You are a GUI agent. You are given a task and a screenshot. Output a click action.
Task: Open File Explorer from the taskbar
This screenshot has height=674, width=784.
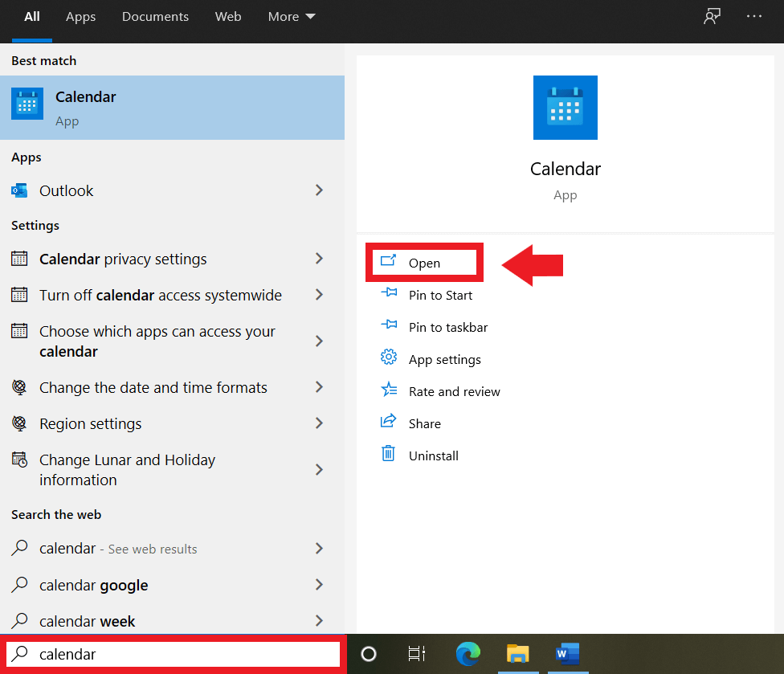(x=517, y=654)
